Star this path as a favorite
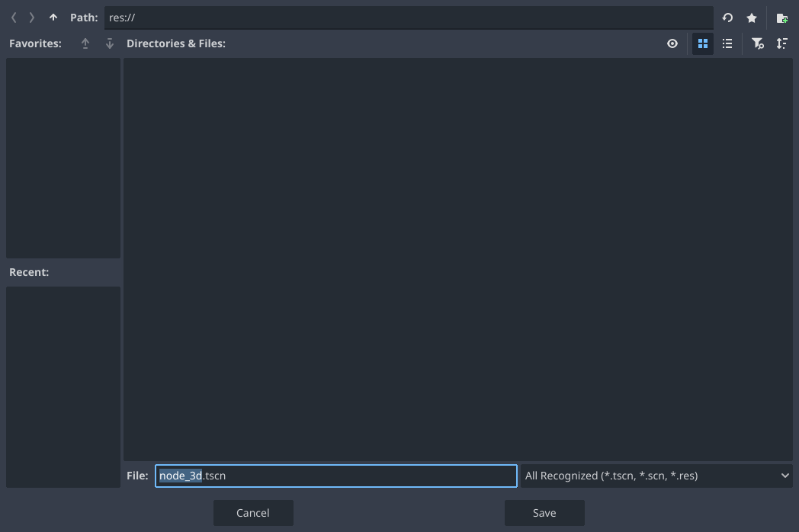This screenshot has width=799, height=532. (x=752, y=17)
